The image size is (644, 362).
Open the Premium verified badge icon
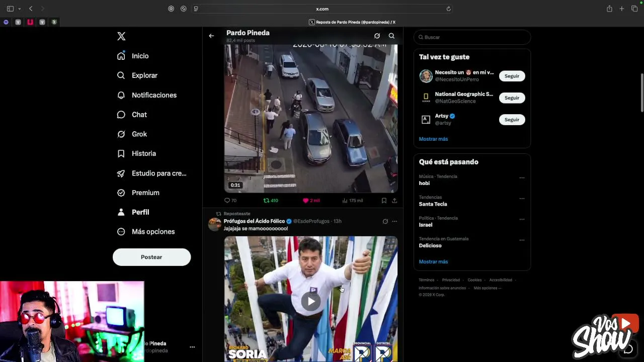(x=121, y=193)
